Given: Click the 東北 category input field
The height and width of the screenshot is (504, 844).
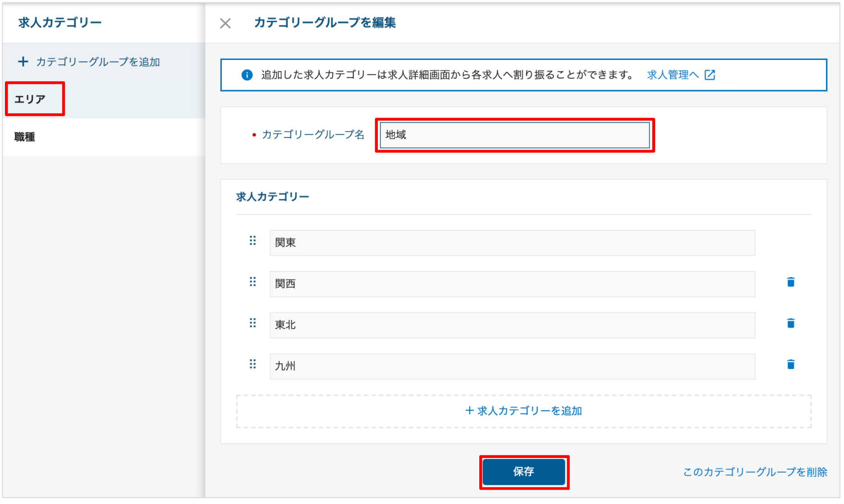Looking at the screenshot, I should click(512, 325).
